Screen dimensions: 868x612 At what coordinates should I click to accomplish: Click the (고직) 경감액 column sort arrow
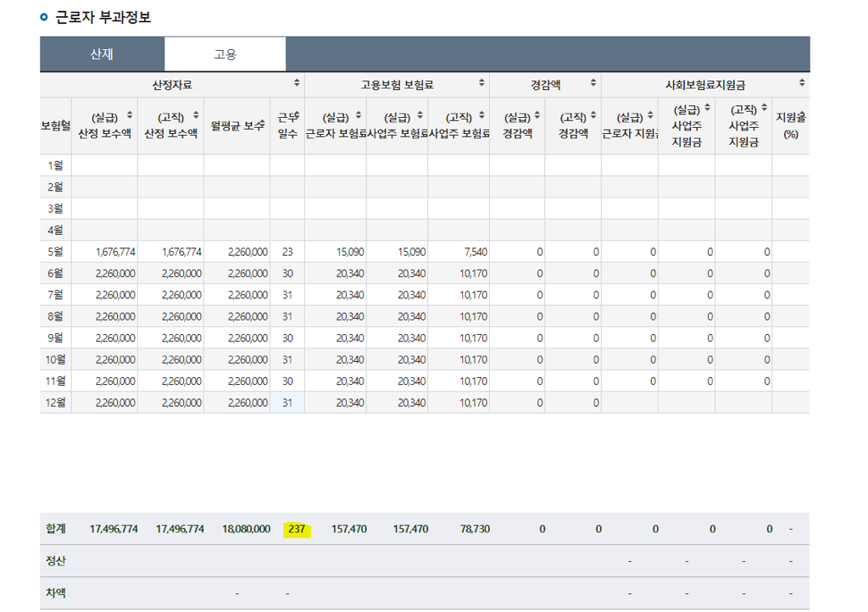pyautogui.click(x=593, y=115)
